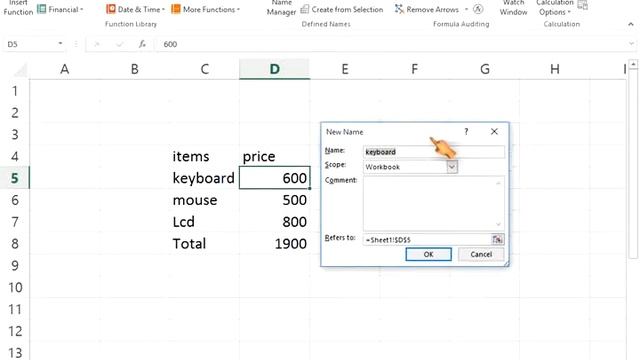The width and height of the screenshot is (640, 360).
Task: Select column F header
Action: 415,69
